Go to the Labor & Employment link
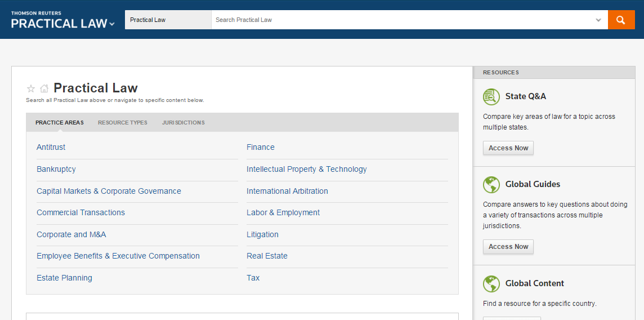Image resolution: width=644 pixels, height=320 pixels. [283, 212]
